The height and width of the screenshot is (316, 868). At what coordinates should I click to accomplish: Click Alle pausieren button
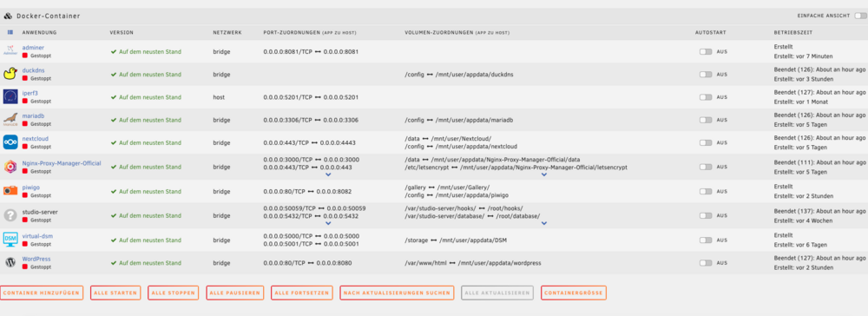click(234, 293)
